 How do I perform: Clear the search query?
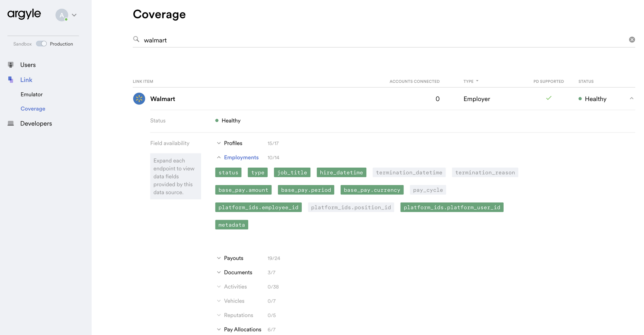(x=632, y=40)
